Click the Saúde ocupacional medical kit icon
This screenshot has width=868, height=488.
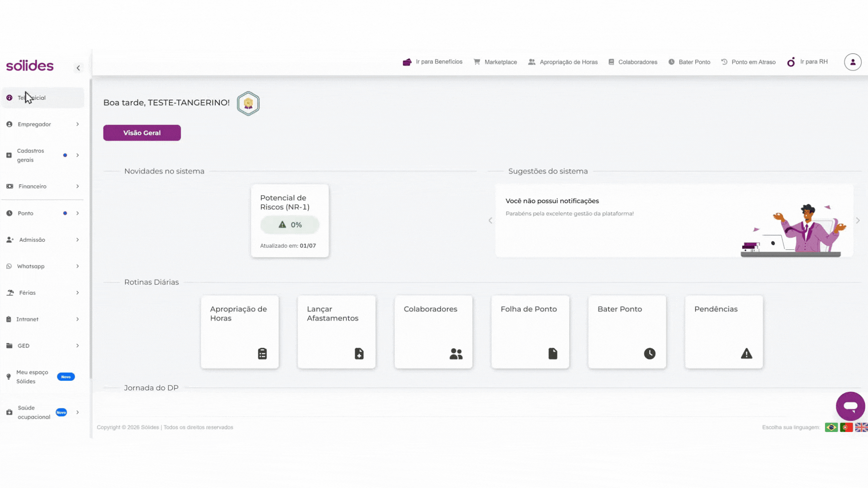coord(9,413)
